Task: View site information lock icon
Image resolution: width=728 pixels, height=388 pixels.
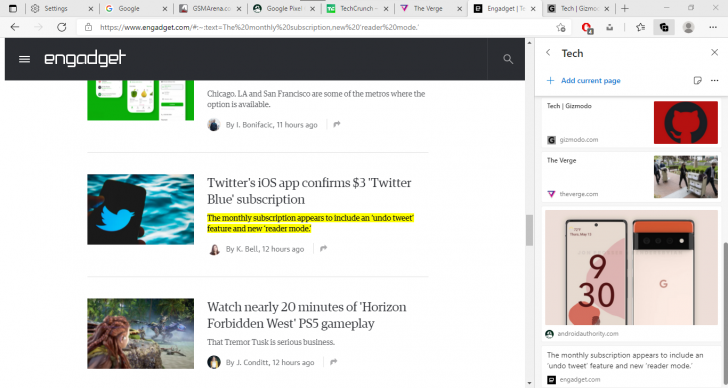Action: point(88,27)
